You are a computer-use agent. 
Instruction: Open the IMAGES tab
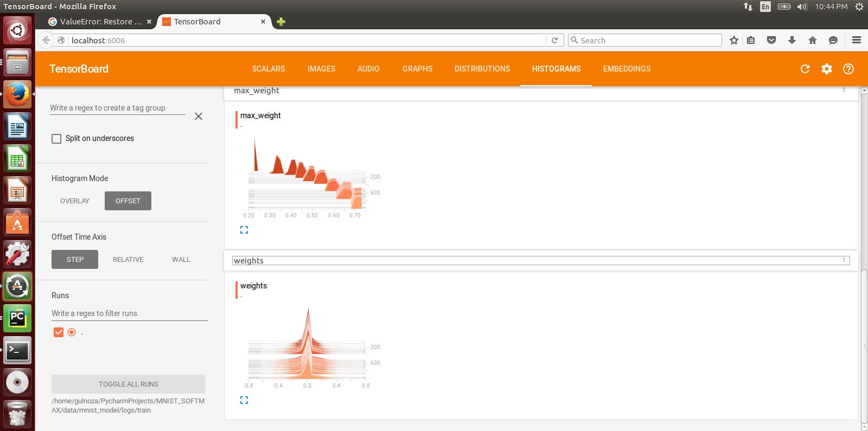tap(321, 69)
